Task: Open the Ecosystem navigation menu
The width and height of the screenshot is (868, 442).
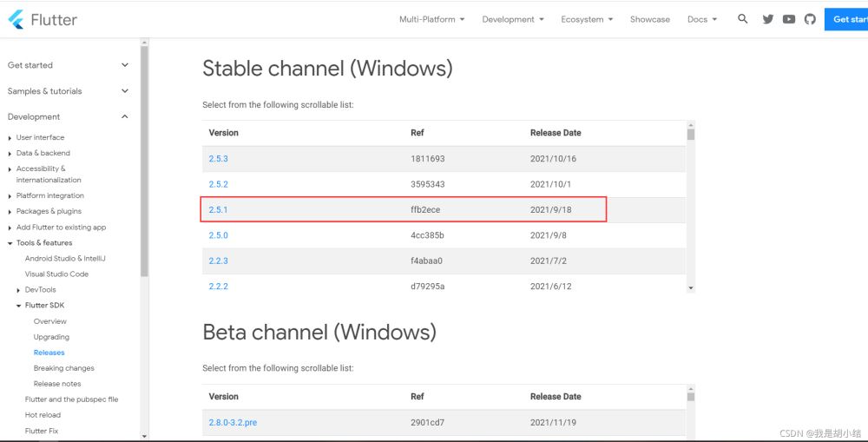Action: [587, 19]
